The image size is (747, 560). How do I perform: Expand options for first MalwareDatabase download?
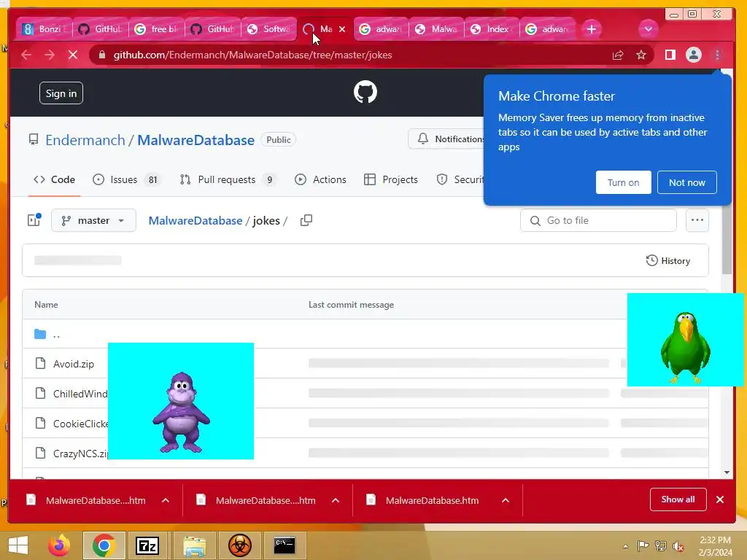point(166,500)
